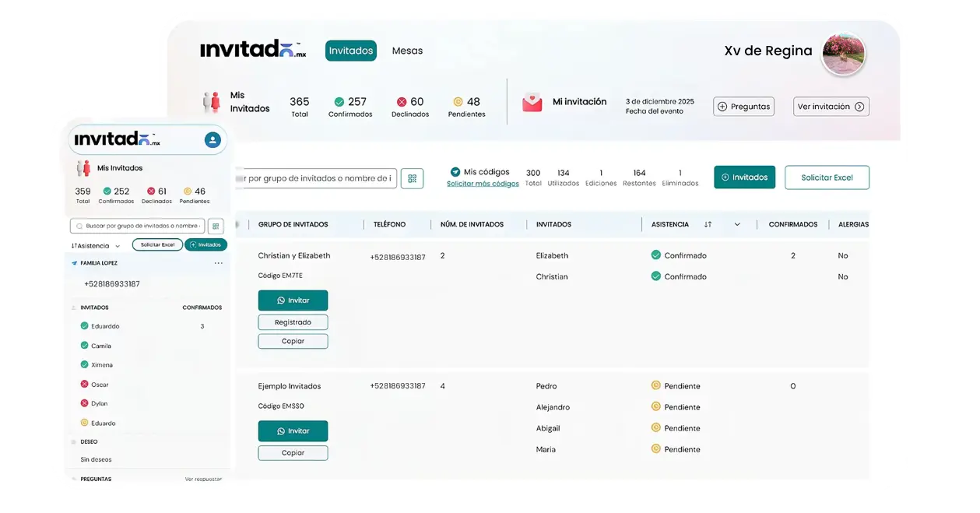Select the Código EMSS0 text
This screenshot has width=980, height=513.
(281, 406)
